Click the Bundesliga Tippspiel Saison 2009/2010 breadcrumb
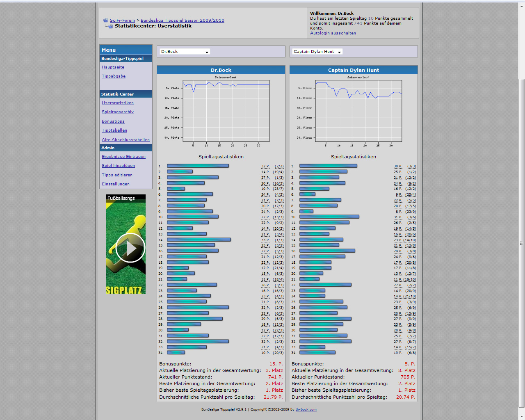 pos(182,21)
